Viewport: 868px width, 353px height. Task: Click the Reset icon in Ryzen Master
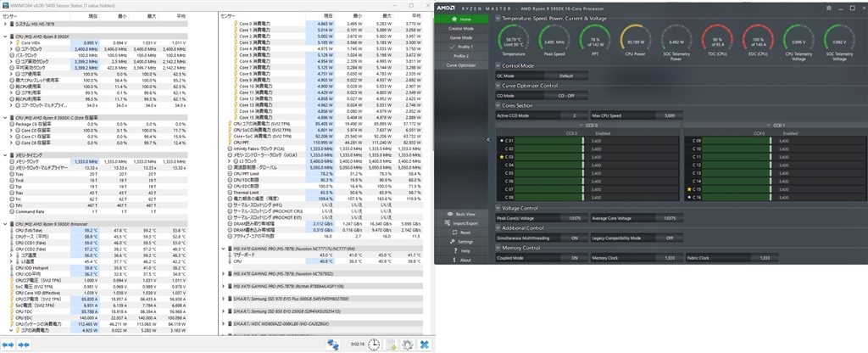454,233
